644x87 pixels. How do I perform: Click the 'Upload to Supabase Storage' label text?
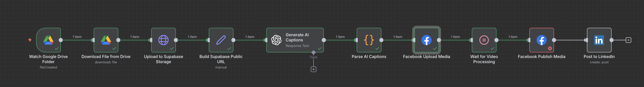[163, 59]
